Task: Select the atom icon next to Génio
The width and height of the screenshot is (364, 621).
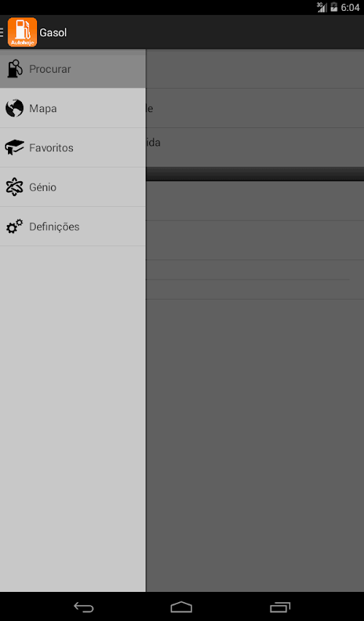Action: (15, 187)
